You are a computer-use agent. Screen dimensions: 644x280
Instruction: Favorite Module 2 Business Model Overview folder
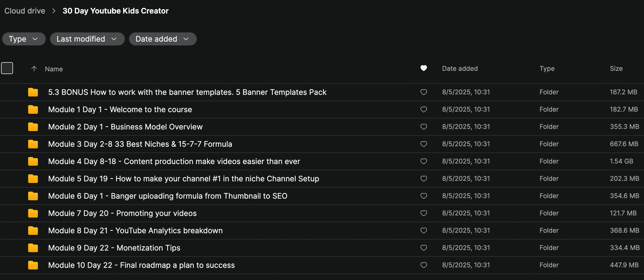[x=423, y=127]
